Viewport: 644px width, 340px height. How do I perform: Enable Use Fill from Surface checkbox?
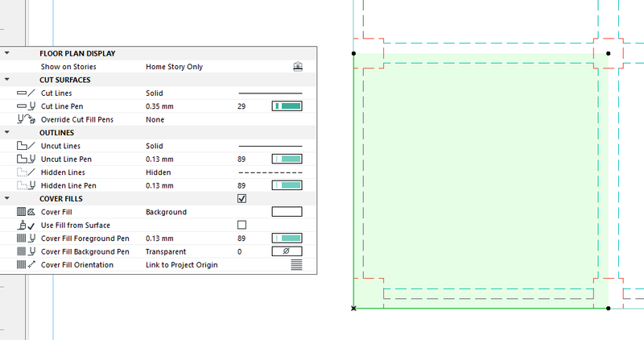(242, 225)
